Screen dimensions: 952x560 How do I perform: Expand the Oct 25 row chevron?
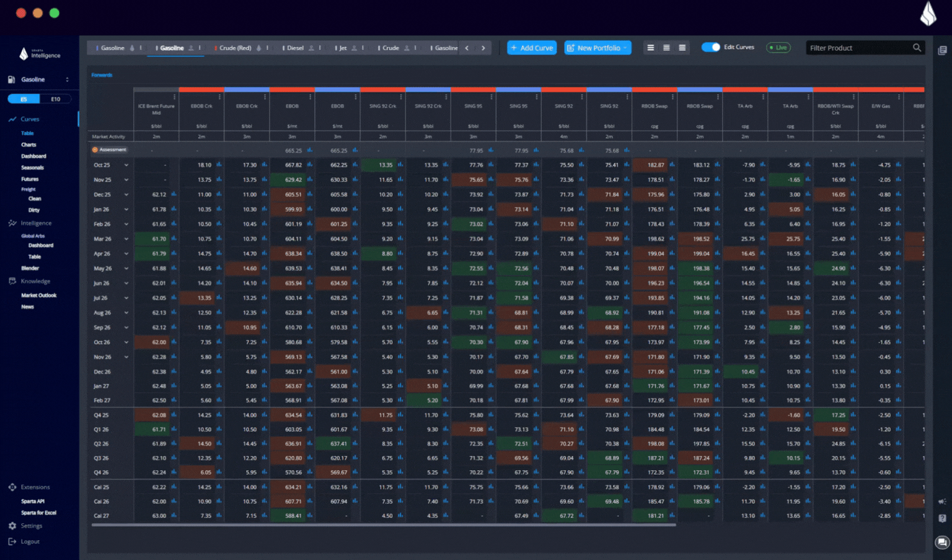point(126,165)
